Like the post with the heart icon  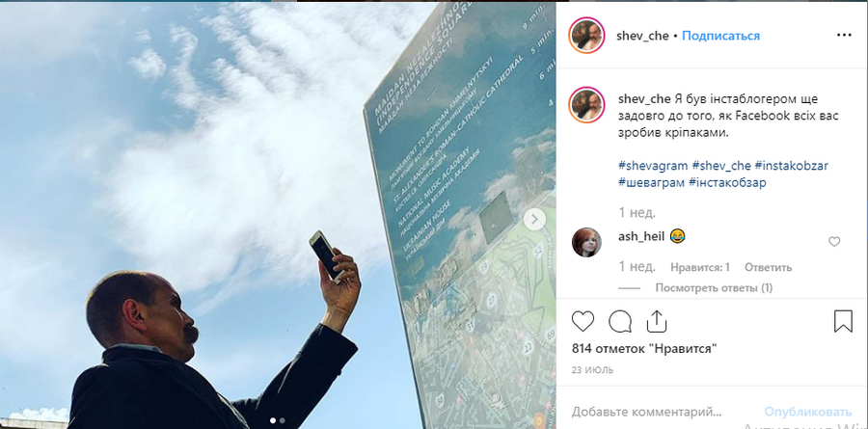[x=583, y=321]
